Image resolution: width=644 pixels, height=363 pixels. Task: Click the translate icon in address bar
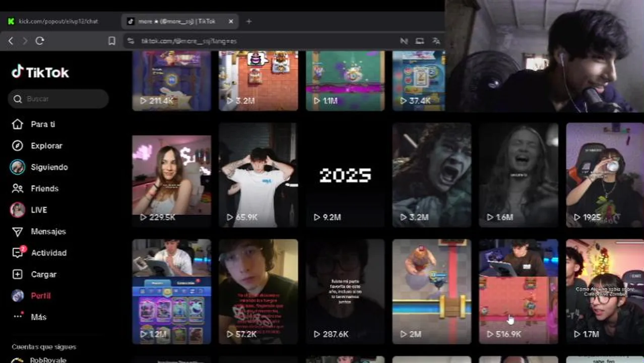pos(436,41)
